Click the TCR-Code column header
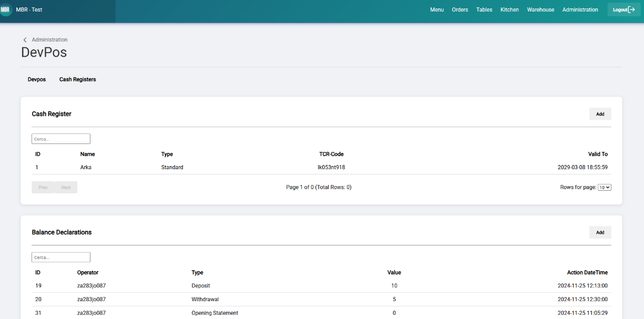Screen dimensions: 644x319 tap(331, 154)
